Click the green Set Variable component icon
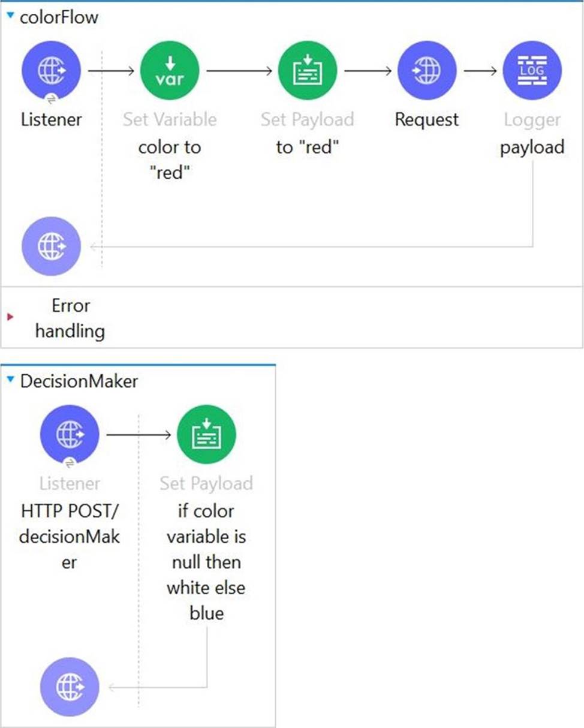Image resolution: width=584 pixels, height=728 pixels. click(x=169, y=71)
